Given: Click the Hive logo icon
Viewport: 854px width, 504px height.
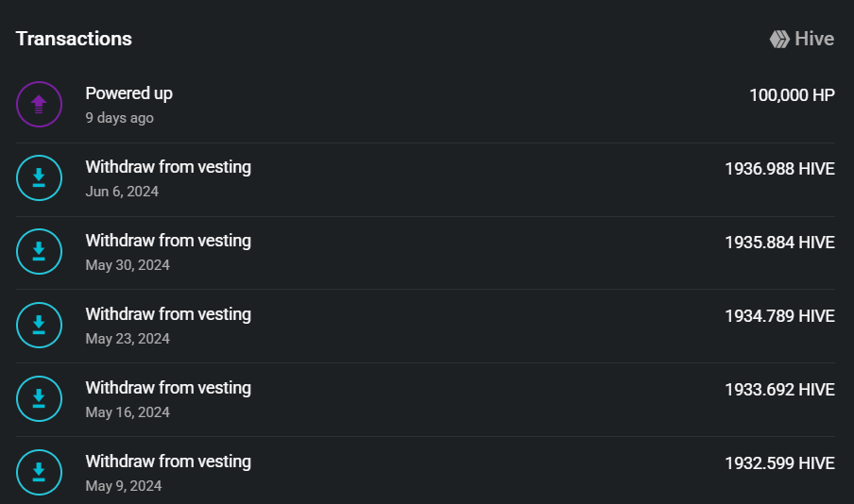Looking at the screenshot, I should point(779,39).
